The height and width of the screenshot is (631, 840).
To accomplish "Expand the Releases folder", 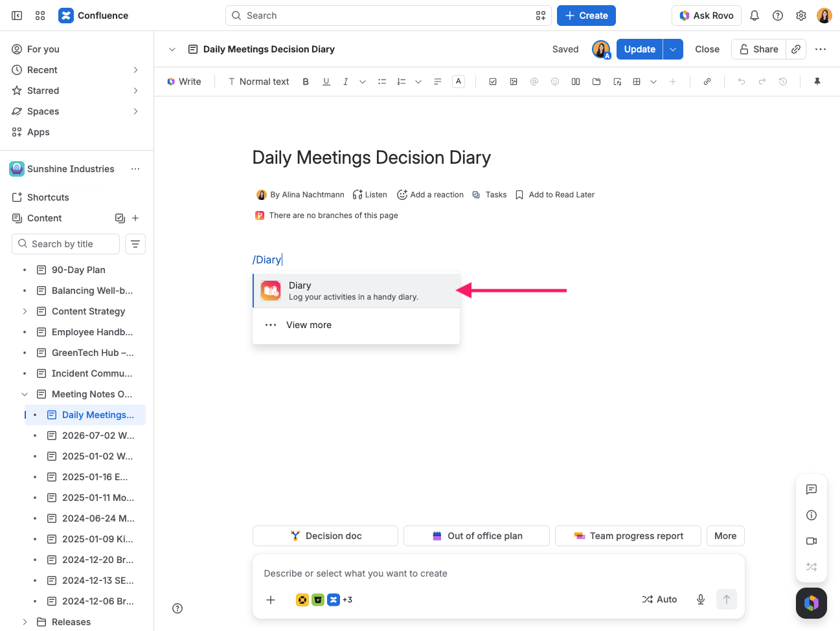I will point(25,622).
